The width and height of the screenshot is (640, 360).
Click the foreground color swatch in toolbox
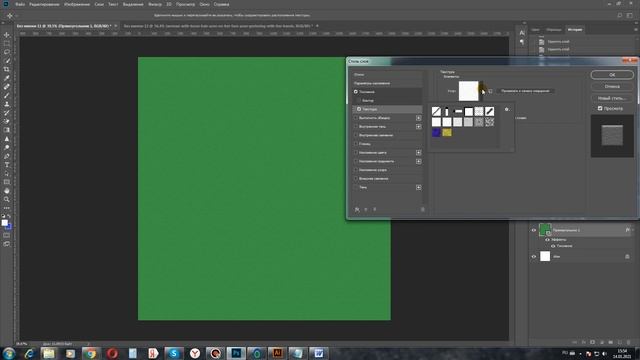(4, 222)
